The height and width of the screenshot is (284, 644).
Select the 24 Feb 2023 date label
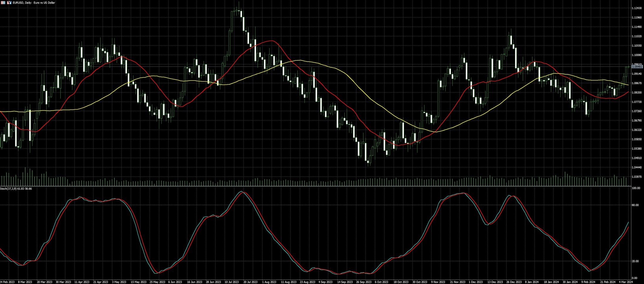tap(7, 282)
